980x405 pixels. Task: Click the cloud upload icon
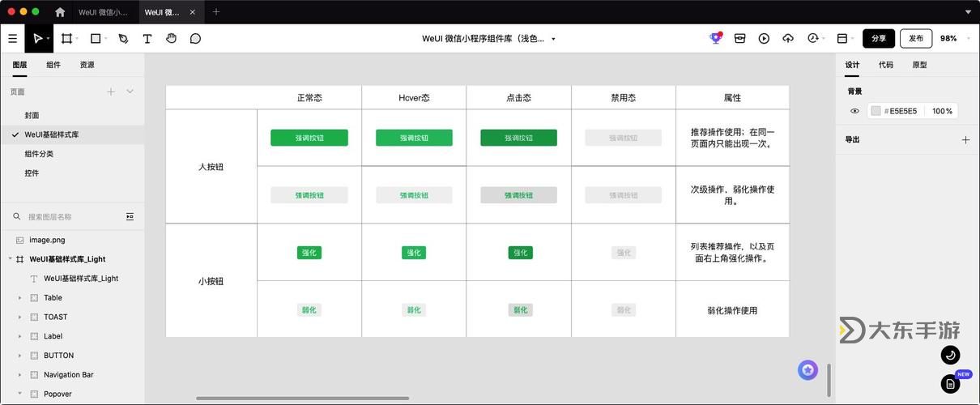788,38
